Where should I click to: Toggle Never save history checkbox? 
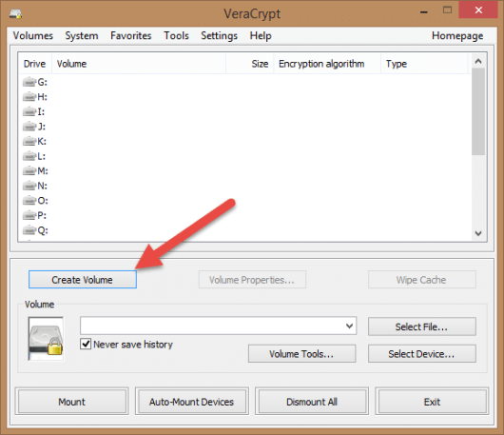point(86,344)
